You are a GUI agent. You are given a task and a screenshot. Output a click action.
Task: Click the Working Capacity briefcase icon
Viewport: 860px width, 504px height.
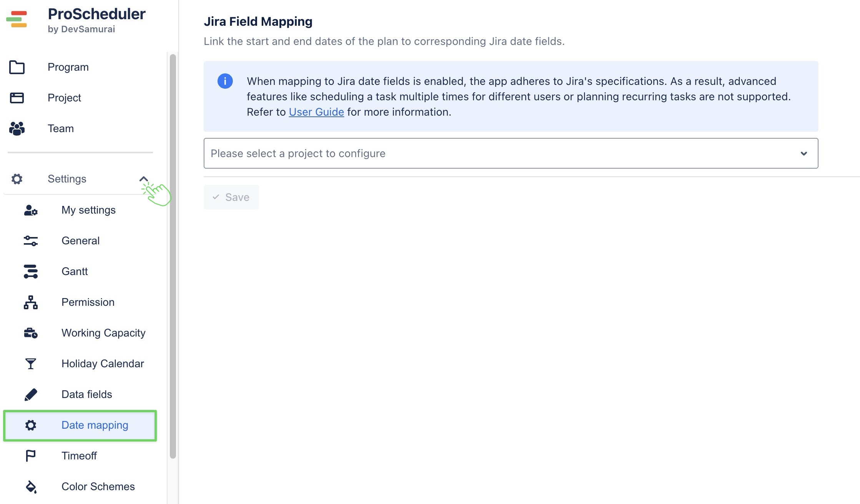click(31, 333)
